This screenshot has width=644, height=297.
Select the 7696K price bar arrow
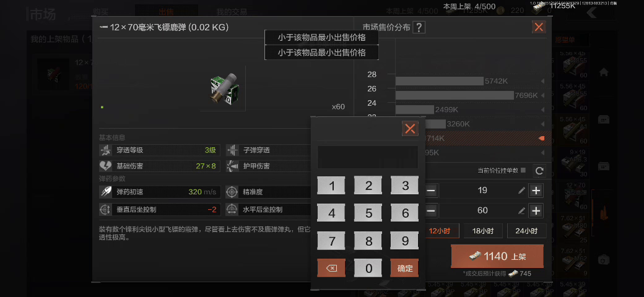click(x=542, y=95)
